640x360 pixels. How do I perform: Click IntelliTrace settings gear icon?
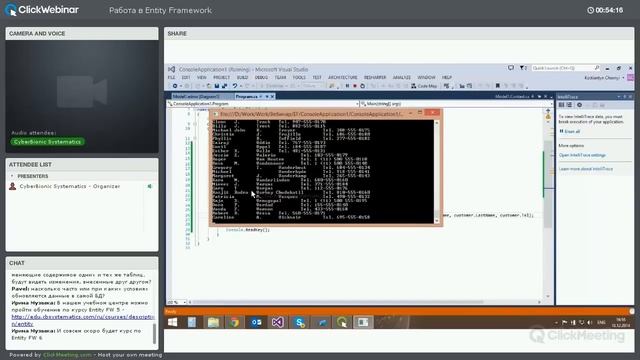click(x=579, y=105)
